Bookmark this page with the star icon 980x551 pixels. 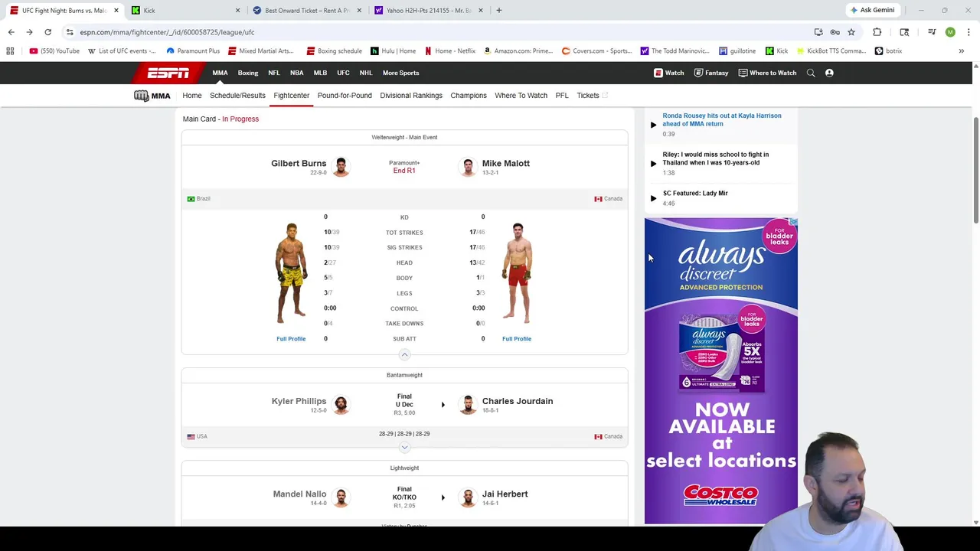point(851,32)
